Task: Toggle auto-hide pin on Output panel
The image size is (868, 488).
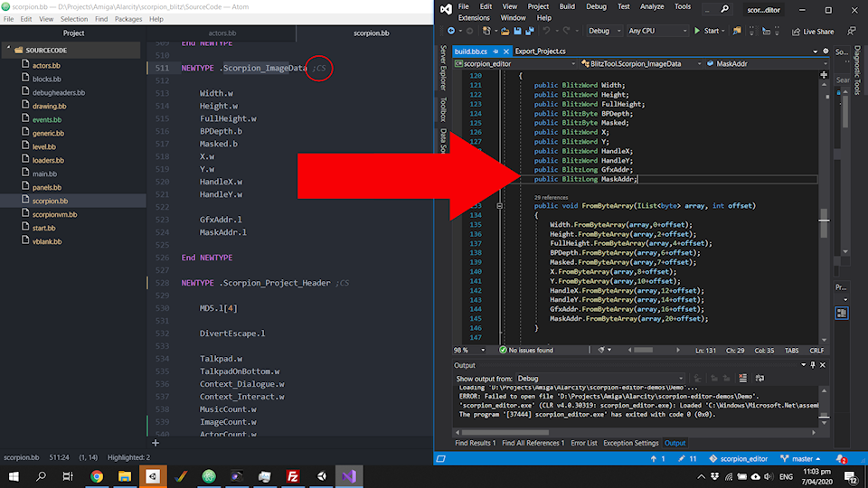Action: [x=812, y=364]
